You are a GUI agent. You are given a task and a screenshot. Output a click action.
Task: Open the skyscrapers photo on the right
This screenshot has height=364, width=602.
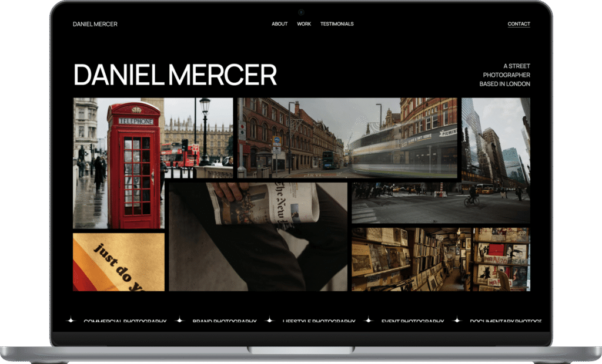click(x=496, y=140)
